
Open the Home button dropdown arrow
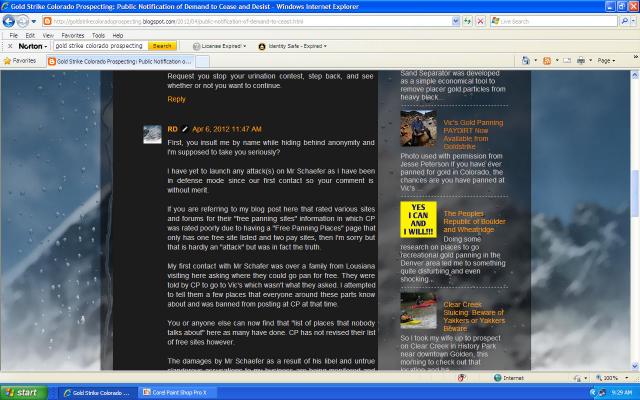(536, 61)
